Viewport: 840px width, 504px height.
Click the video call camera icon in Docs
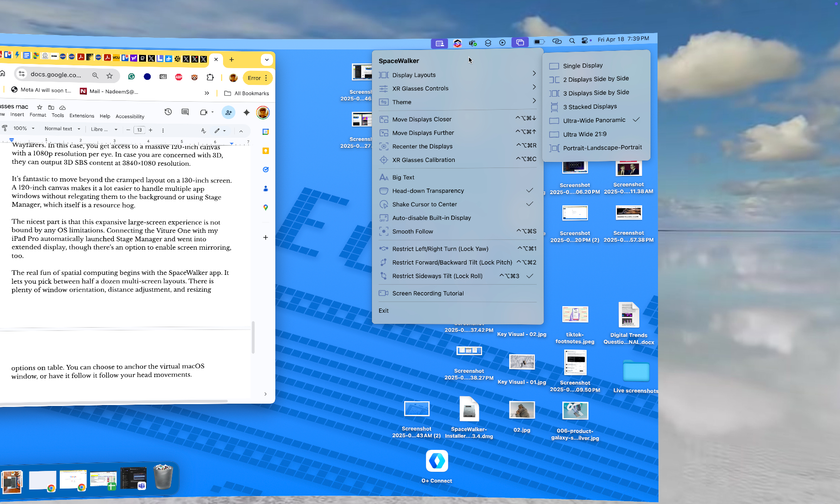[204, 112]
